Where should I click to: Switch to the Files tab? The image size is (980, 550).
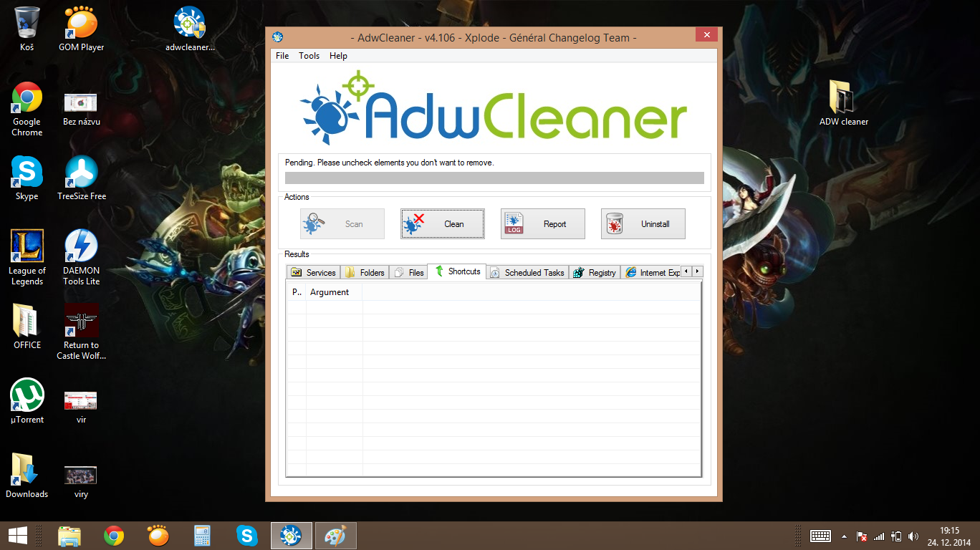tap(409, 272)
